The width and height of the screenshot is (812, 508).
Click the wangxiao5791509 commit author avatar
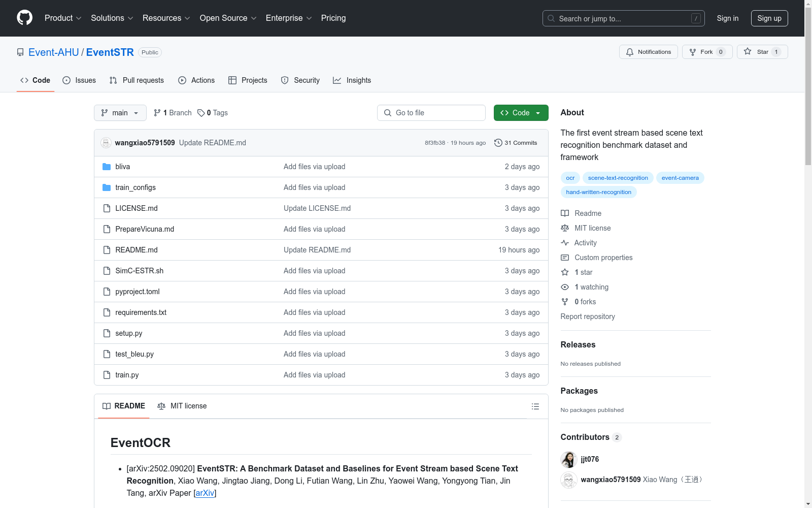tap(106, 143)
